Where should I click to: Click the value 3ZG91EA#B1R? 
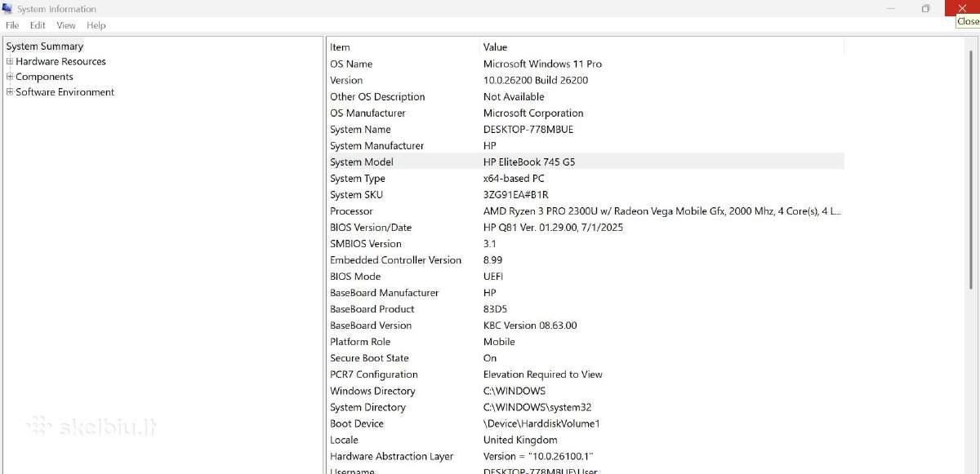(516, 194)
